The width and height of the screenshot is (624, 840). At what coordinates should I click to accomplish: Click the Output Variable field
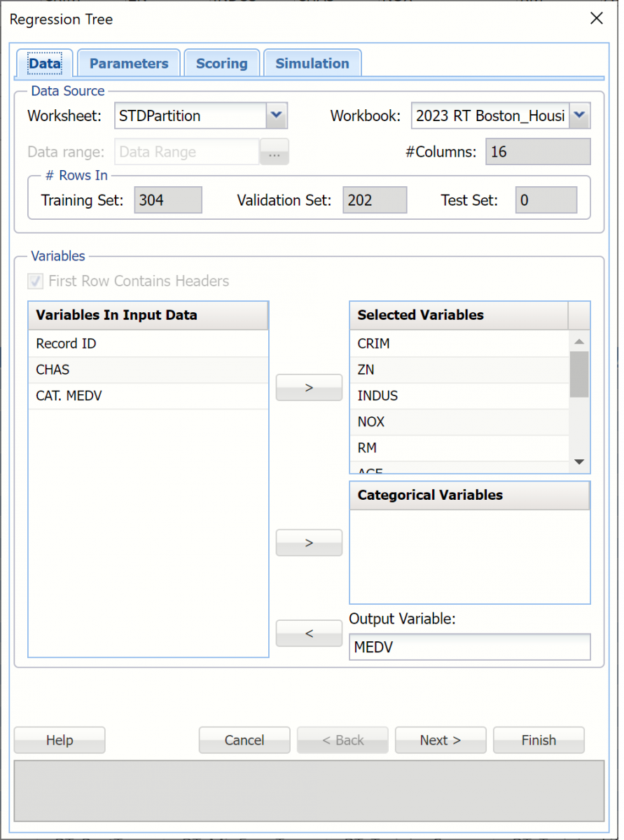coord(469,647)
